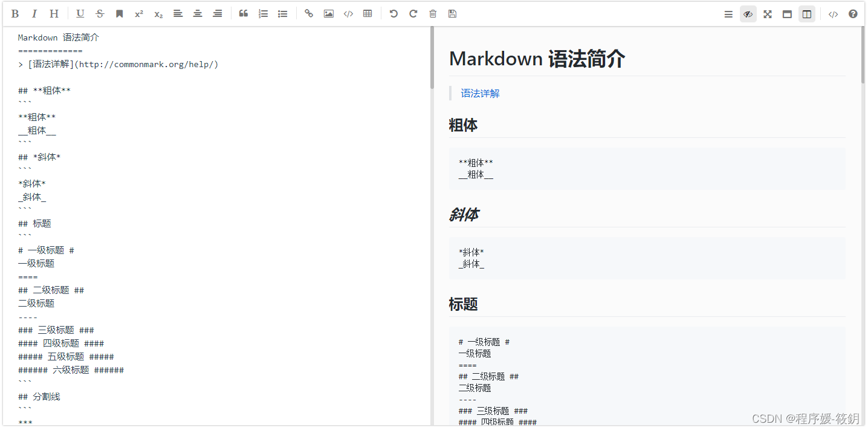The image size is (868, 430).
Task: Click "## **粗体**" line in the editor
Action: [44, 91]
